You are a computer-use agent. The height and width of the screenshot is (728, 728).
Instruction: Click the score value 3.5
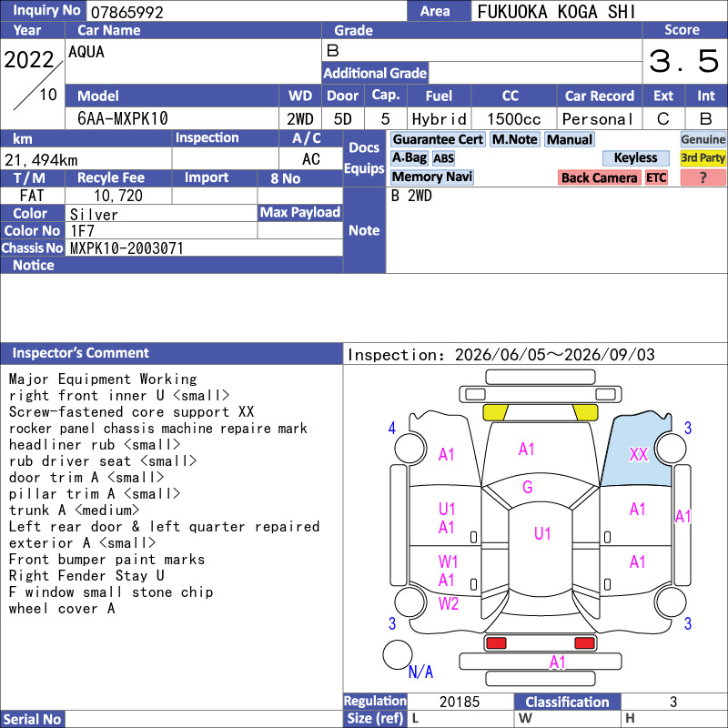684,61
